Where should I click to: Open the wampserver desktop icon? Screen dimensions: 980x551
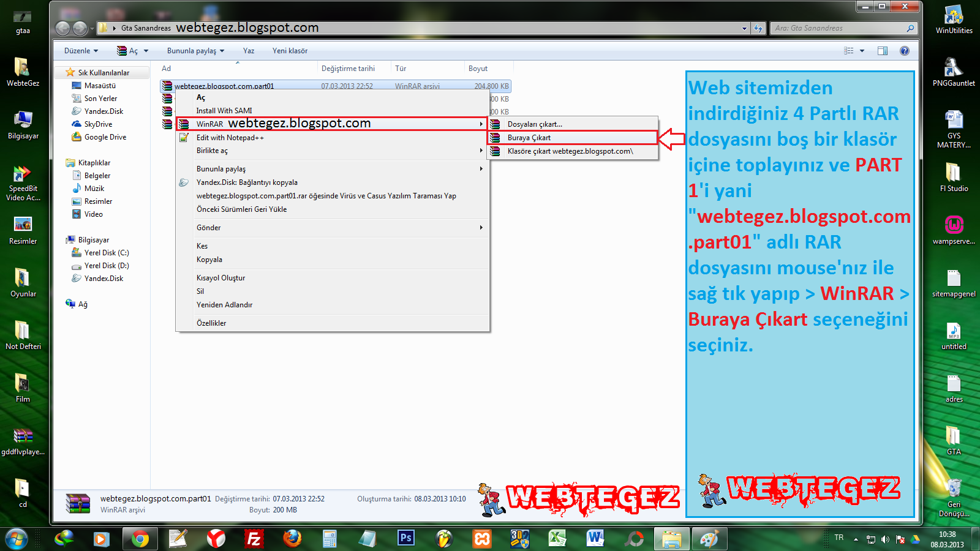coord(954,230)
